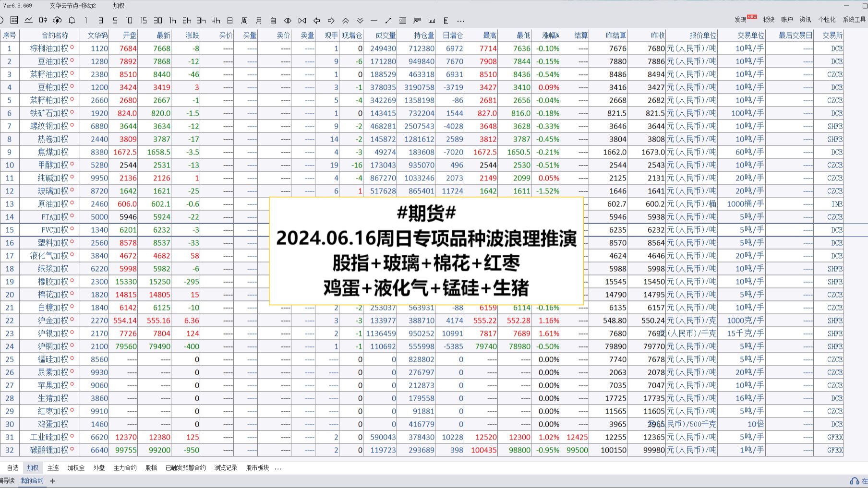
Task: Switch to the 浏览记录 tab
Action: click(x=226, y=468)
